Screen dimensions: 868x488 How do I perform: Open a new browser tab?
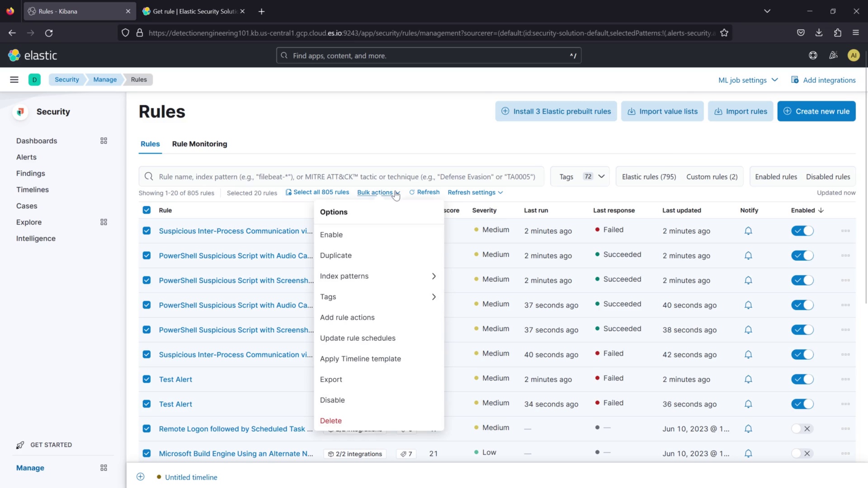click(x=261, y=11)
